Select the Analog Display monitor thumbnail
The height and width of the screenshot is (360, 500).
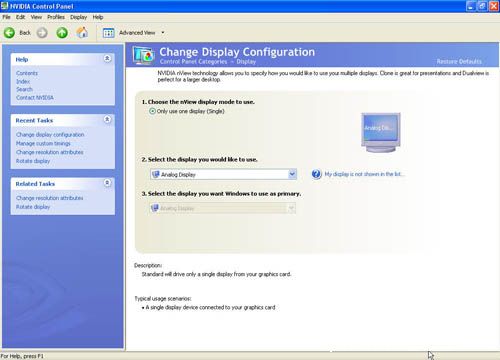tap(381, 132)
